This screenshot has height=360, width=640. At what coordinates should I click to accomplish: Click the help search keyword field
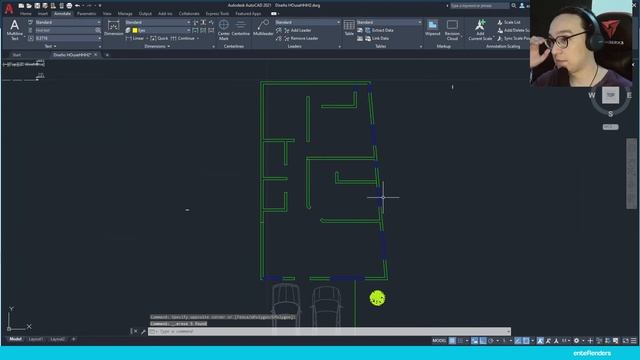479,6
